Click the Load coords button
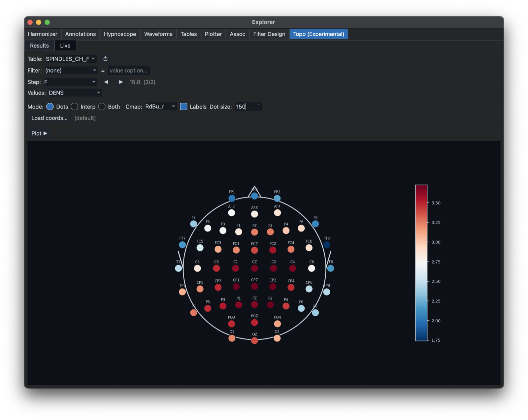The height and width of the screenshot is (420, 528). coord(49,118)
